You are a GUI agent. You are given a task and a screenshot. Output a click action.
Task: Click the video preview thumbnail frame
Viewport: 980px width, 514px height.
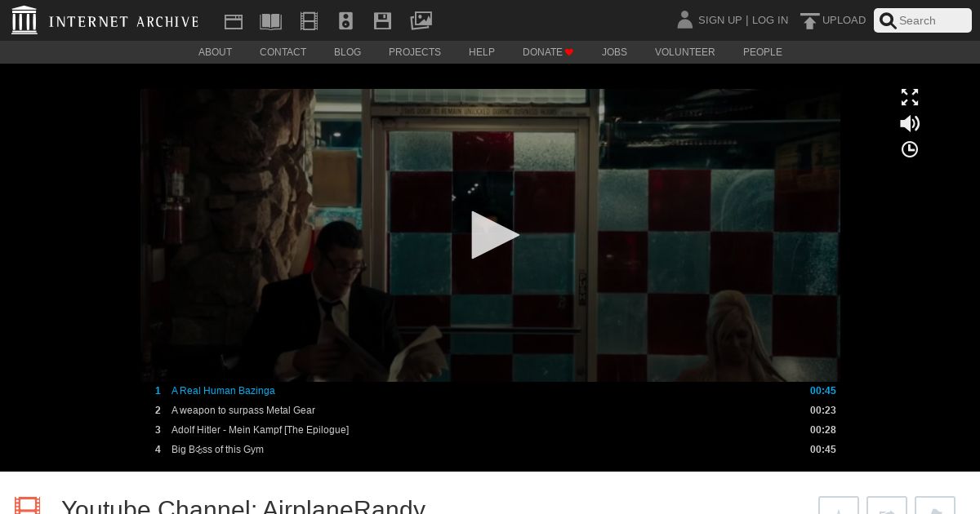[490, 235]
